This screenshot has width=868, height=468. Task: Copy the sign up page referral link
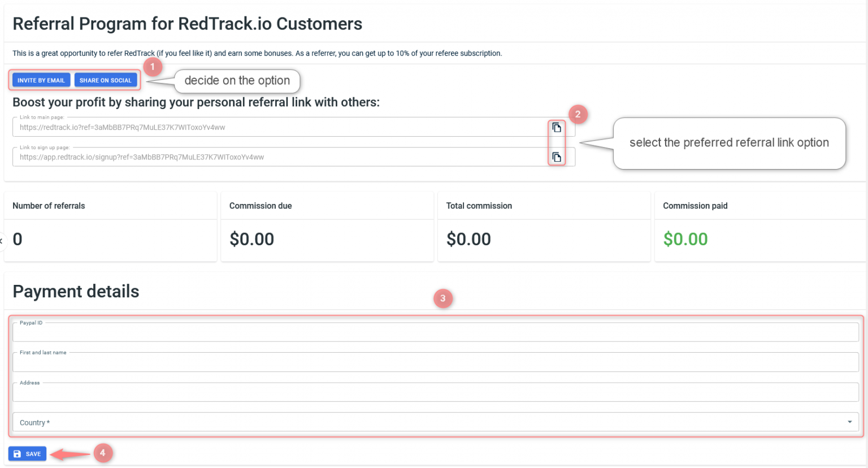pyautogui.click(x=557, y=157)
